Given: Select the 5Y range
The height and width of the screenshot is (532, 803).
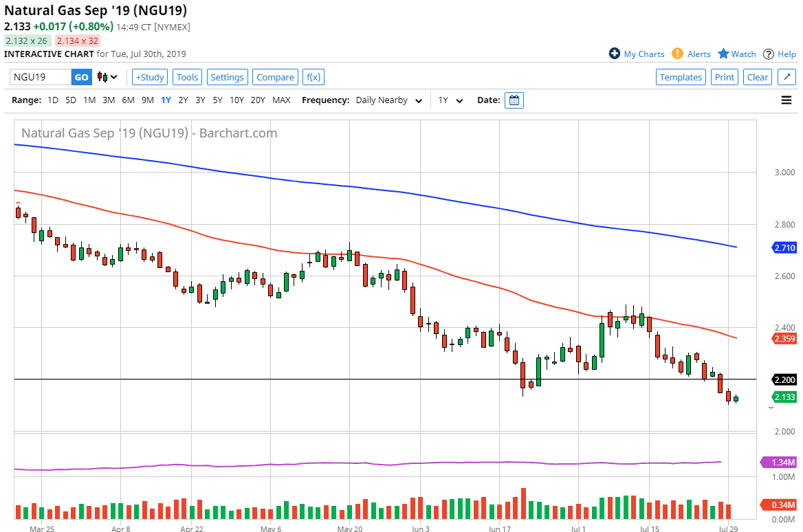Looking at the screenshot, I should point(218,100).
